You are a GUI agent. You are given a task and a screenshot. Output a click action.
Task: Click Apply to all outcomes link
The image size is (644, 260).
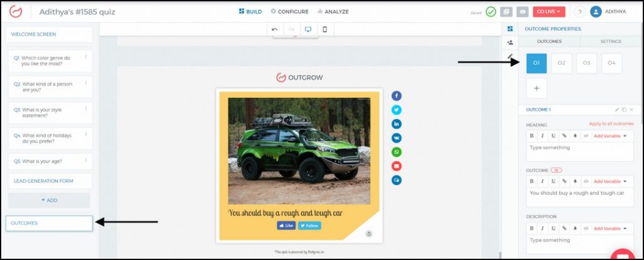611,124
